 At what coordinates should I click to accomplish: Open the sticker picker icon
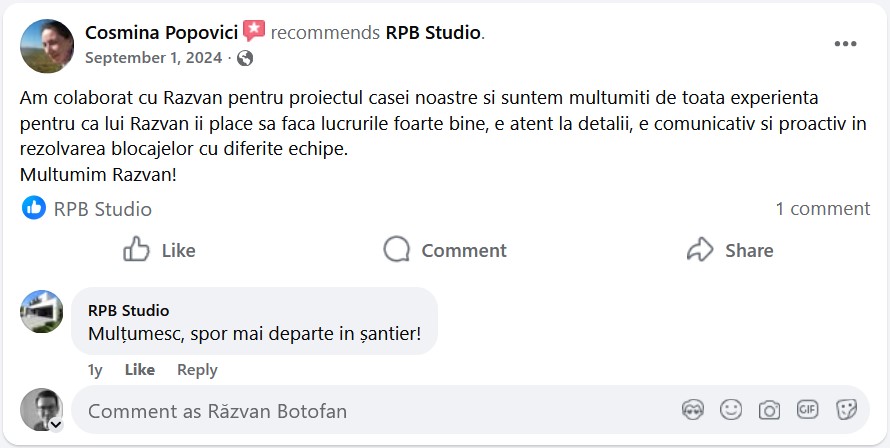(846, 409)
